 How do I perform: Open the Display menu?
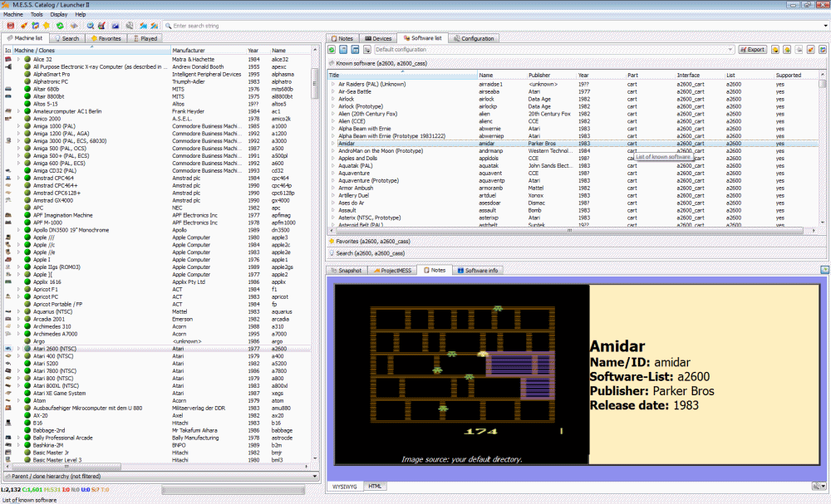59,14
